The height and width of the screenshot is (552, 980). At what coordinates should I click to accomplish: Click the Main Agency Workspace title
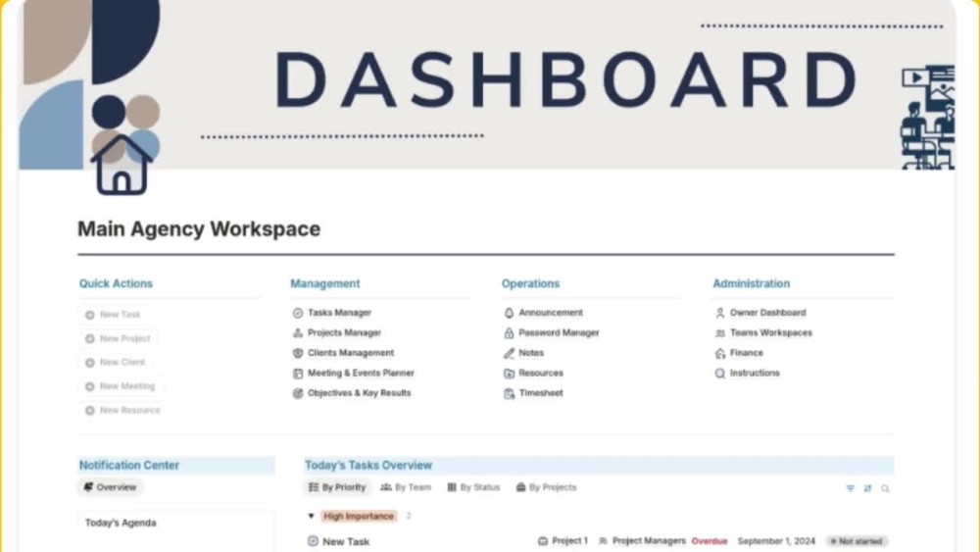199,229
